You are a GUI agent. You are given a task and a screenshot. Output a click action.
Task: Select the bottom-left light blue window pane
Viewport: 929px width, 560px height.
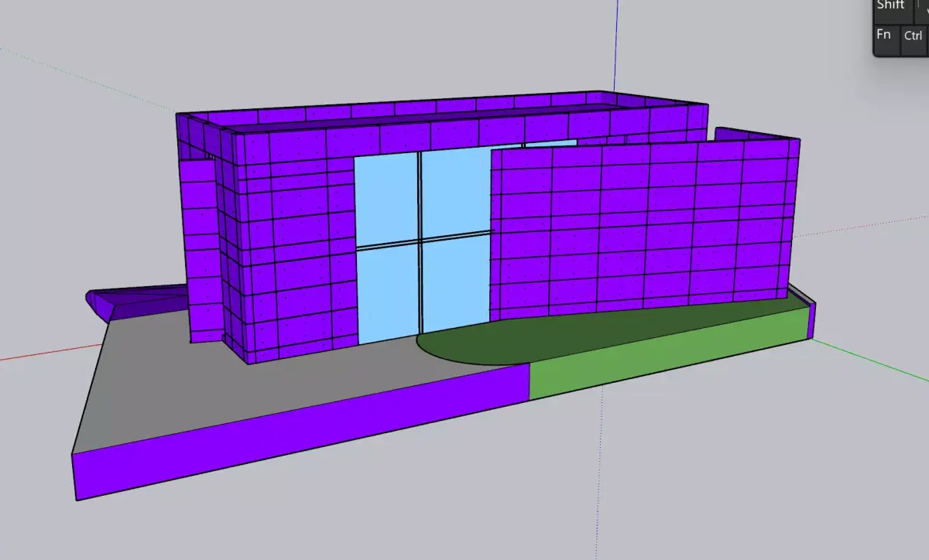(389, 292)
